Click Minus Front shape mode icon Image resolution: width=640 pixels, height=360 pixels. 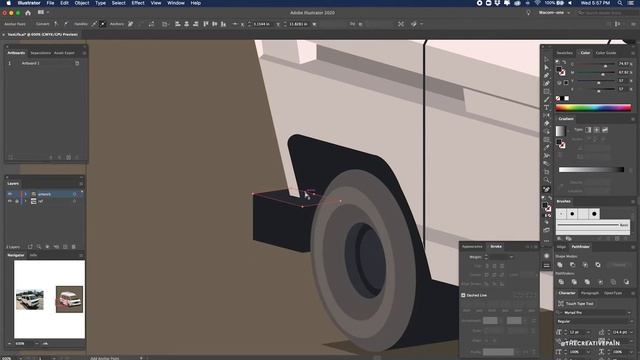[573, 265]
